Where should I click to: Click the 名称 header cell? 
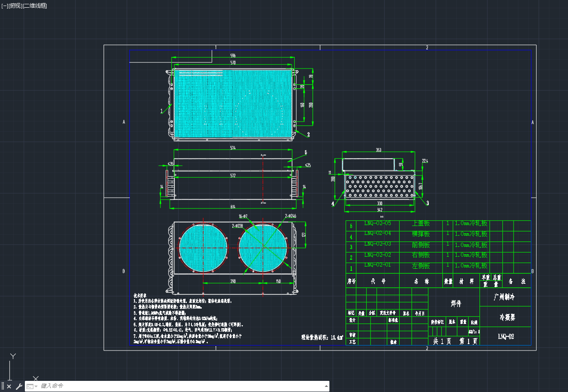coord(421,282)
